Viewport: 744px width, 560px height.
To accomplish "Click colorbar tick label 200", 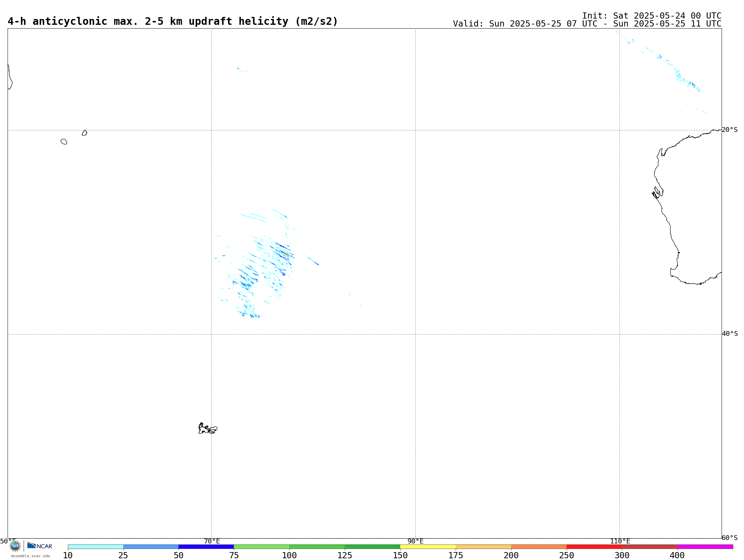I will [511, 555].
